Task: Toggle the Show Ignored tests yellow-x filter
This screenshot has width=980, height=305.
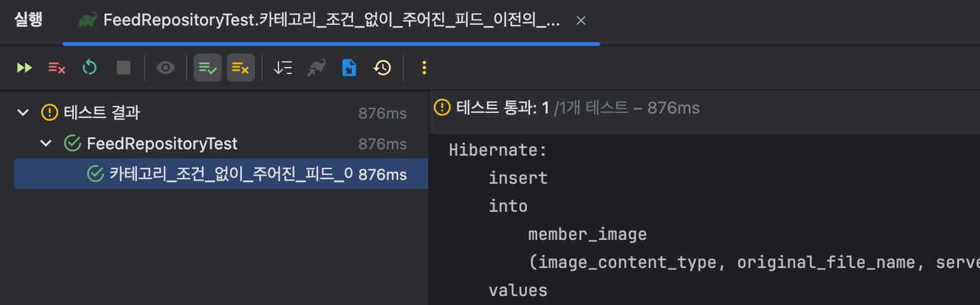Action: 241,68
